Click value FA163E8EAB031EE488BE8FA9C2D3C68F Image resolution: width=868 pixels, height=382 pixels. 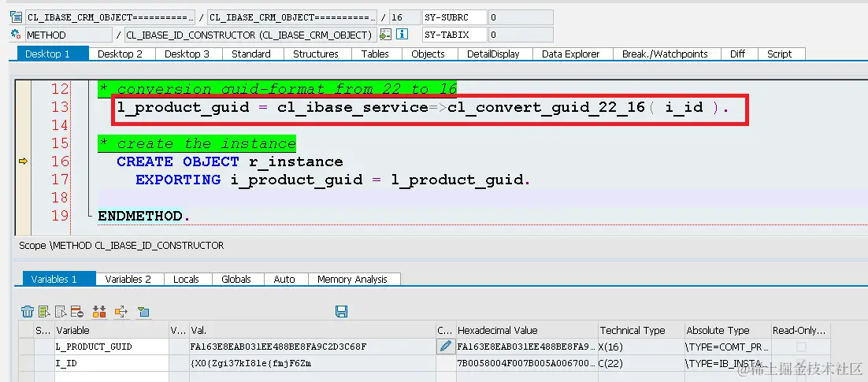(313, 347)
